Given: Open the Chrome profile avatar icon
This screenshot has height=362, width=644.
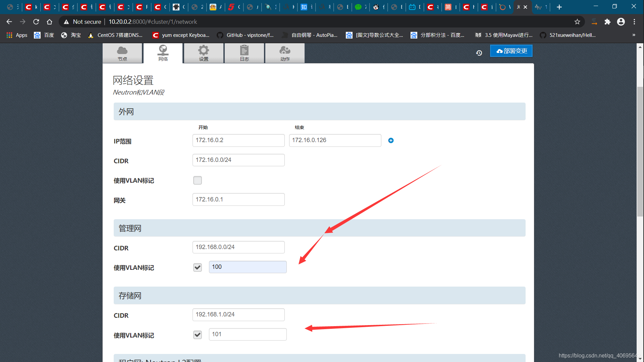Looking at the screenshot, I should 621,22.
